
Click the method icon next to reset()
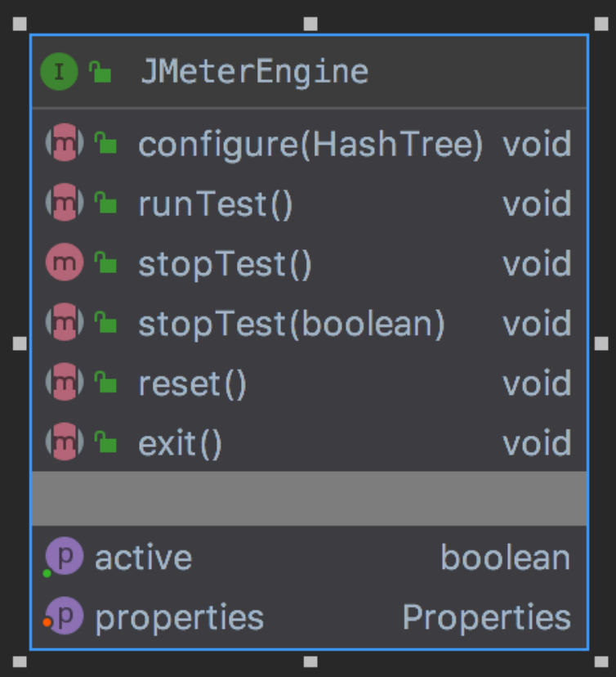pyautogui.click(x=65, y=383)
